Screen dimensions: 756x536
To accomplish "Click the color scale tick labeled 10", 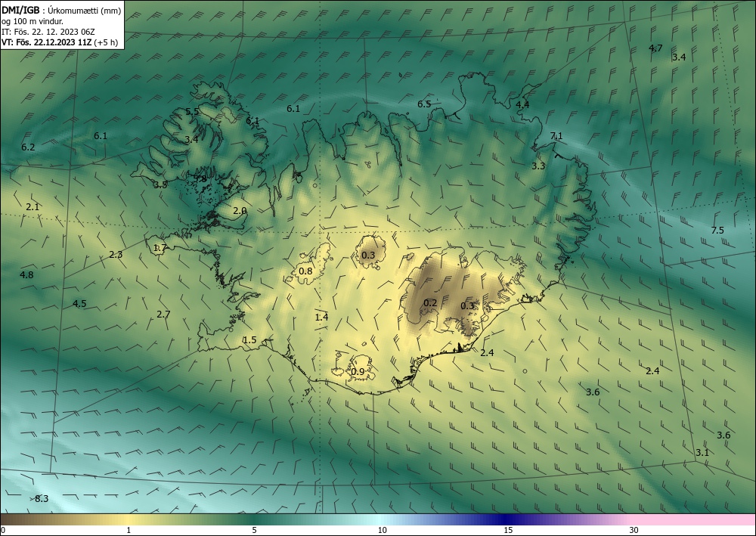I will (382, 531).
